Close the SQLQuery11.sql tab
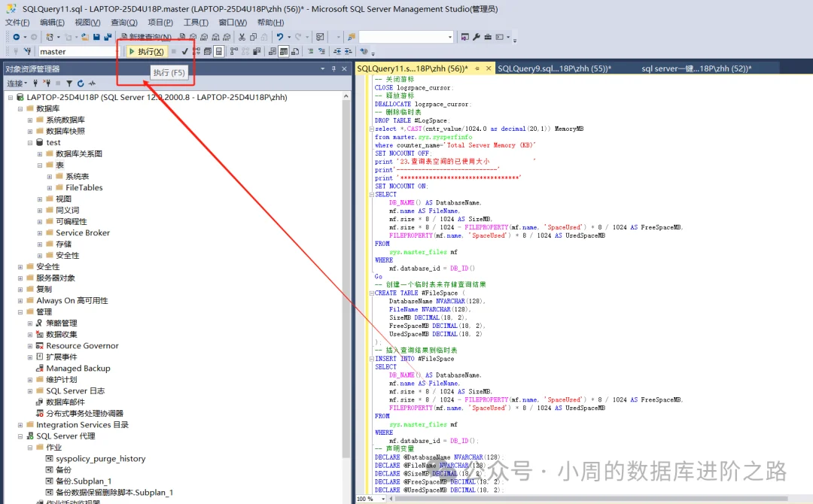813x504 pixels. (489, 68)
